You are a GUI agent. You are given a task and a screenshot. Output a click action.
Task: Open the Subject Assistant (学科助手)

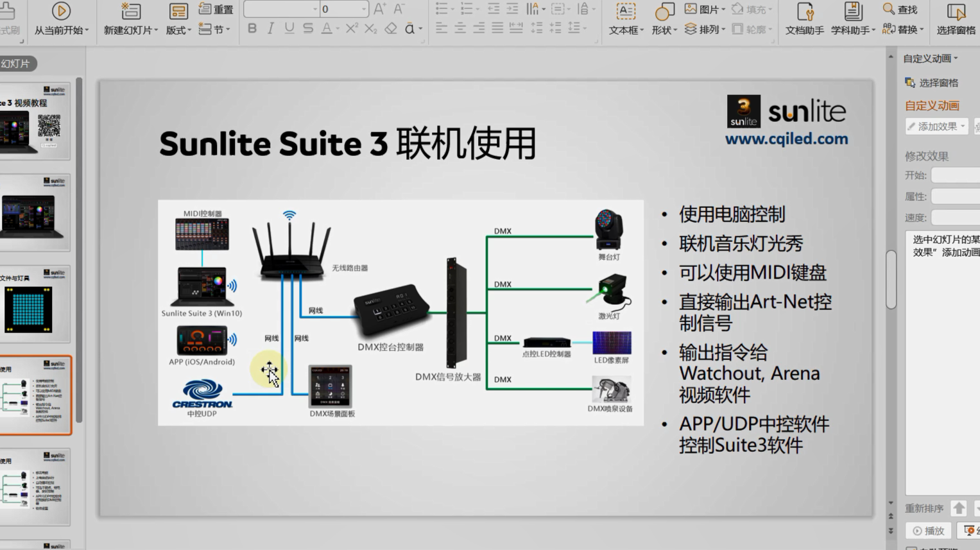click(853, 18)
